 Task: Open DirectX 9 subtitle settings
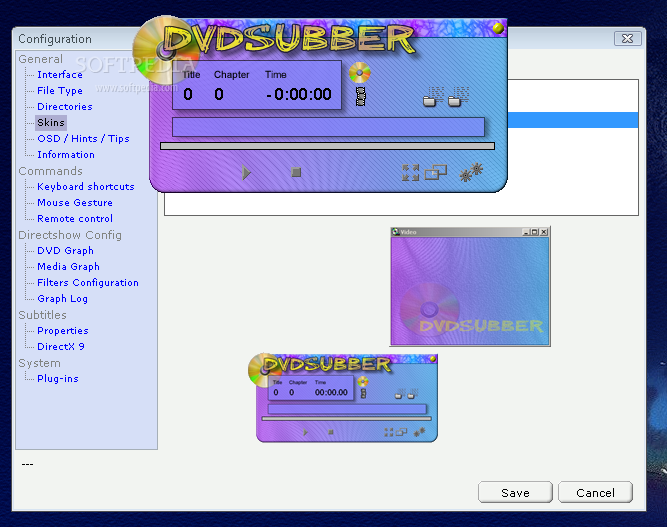(x=61, y=346)
